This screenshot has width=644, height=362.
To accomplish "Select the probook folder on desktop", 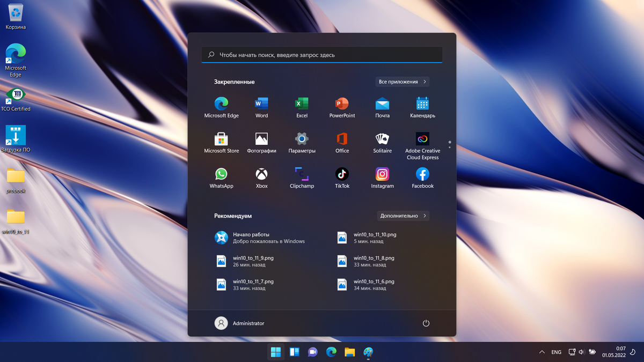I will tap(16, 180).
